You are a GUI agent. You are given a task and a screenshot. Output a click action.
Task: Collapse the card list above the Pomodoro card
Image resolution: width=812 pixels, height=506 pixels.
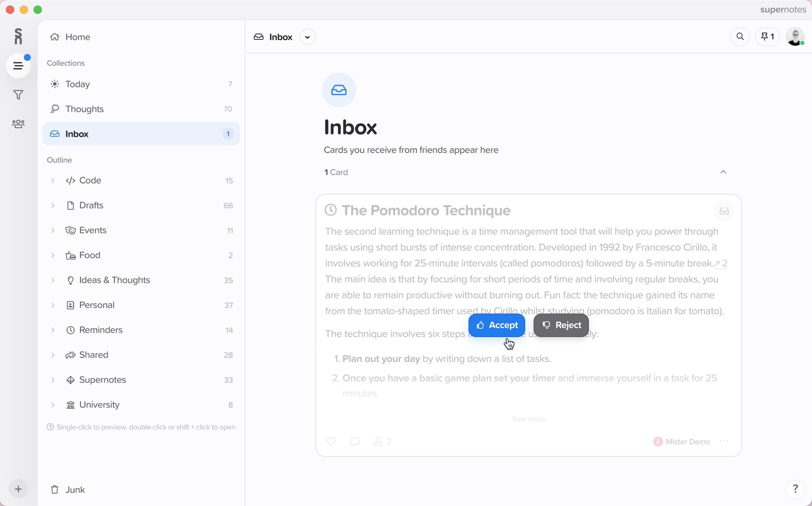tap(723, 172)
